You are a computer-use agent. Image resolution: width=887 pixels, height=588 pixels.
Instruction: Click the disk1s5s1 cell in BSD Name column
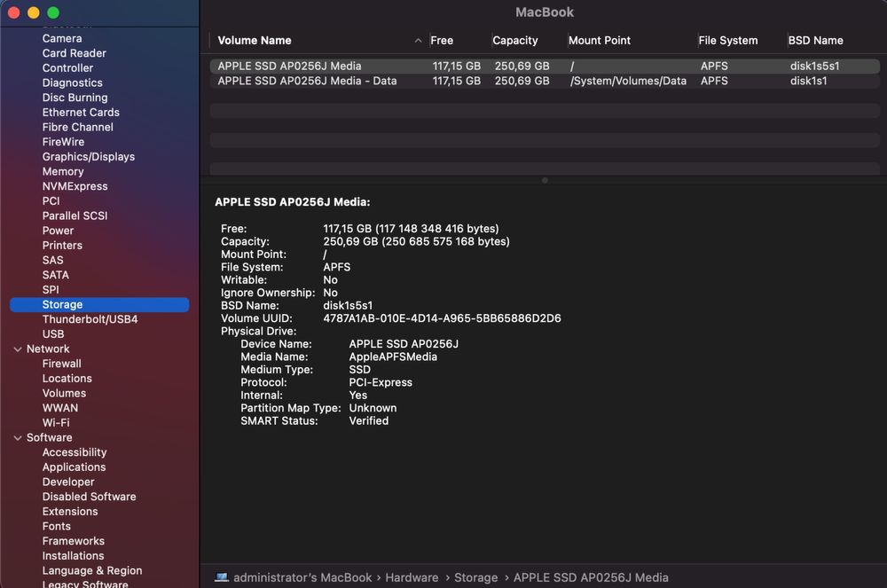(814, 67)
